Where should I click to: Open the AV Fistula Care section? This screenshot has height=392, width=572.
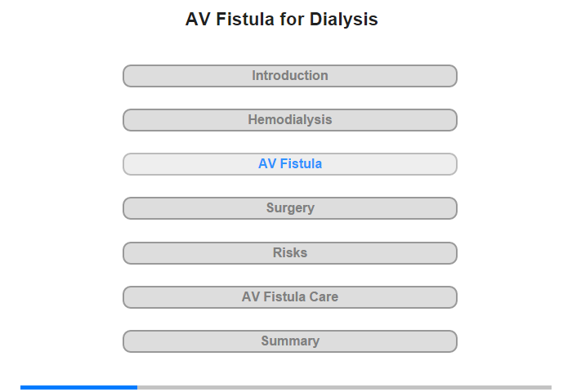(x=290, y=296)
